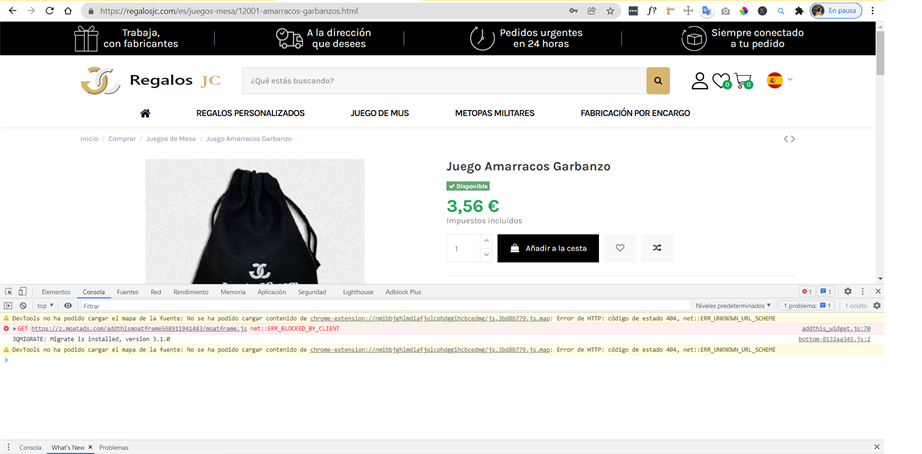Viewport: 922px width, 454px height.
Task: Toggle the live expression eye icon
Action: pyautogui.click(x=68, y=306)
